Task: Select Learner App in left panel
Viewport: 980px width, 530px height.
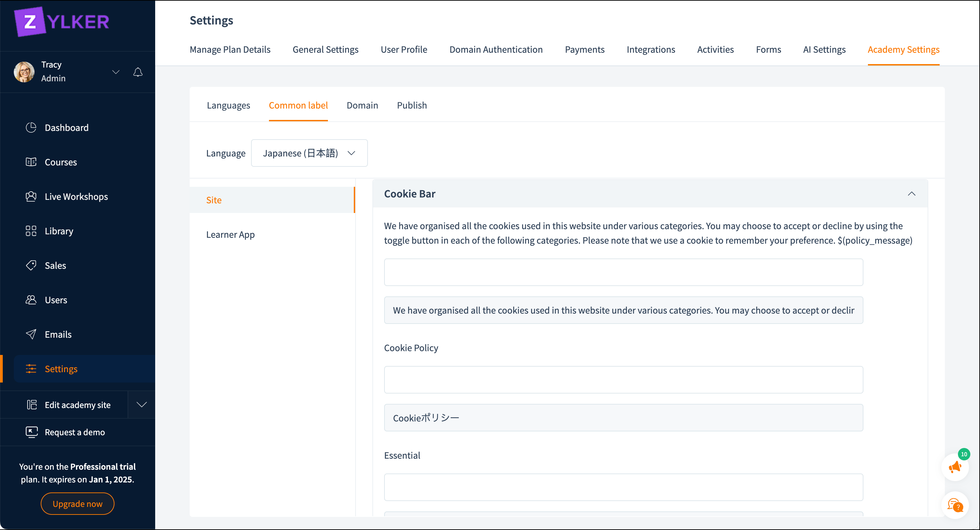Action: [230, 235]
